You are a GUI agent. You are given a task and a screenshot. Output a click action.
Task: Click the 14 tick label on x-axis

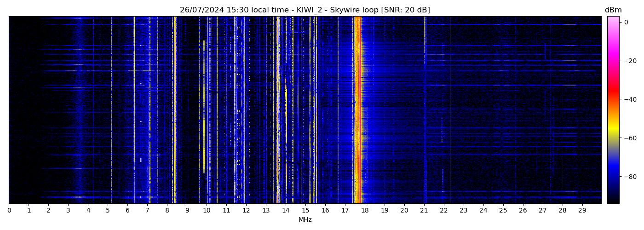click(286, 211)
